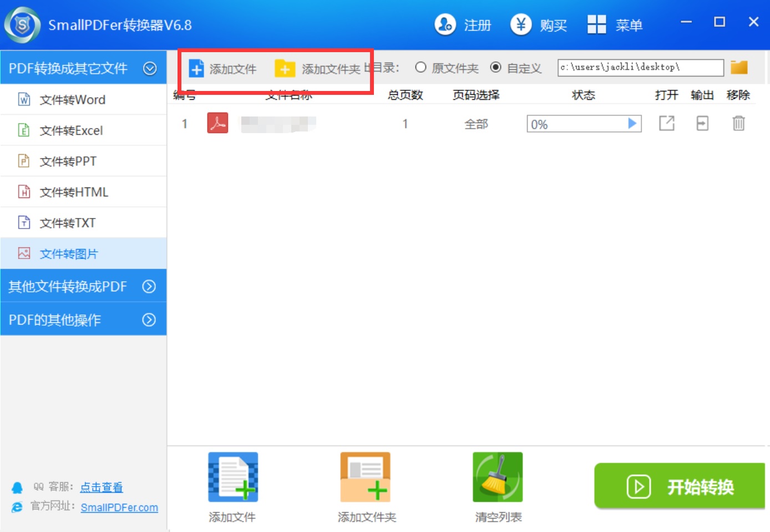770x532 pixels.
Task: Select 文件转Excel in the sidebar
Action: (71, 131)
